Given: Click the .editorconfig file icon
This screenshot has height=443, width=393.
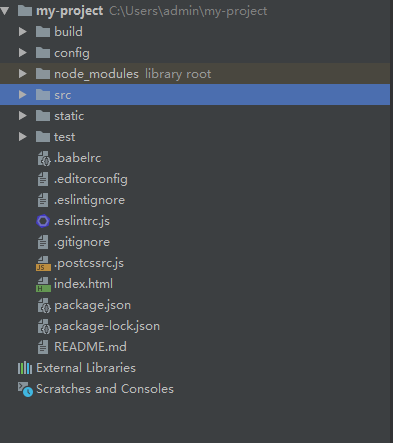Looking at the screenshot, I should click(43, 179).
